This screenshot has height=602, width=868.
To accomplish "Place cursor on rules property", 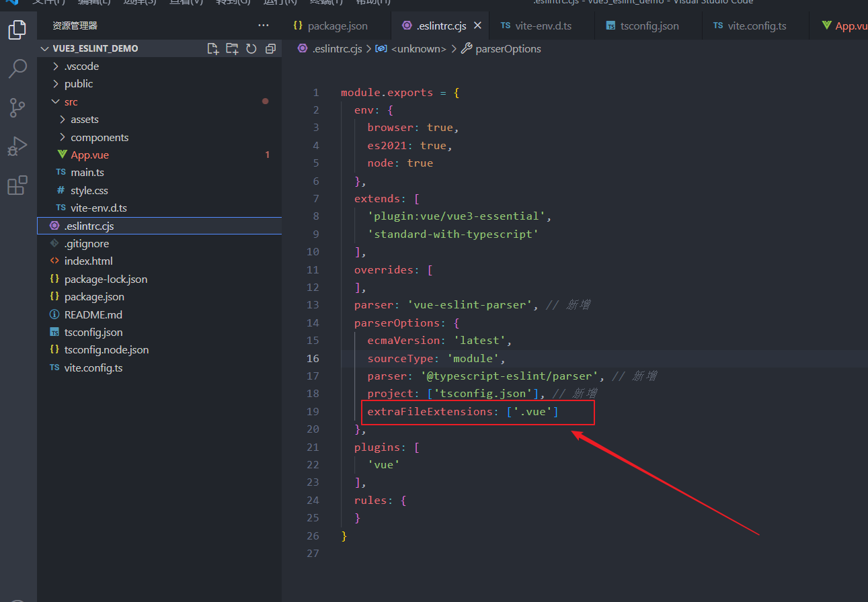I will click(370, 500).
